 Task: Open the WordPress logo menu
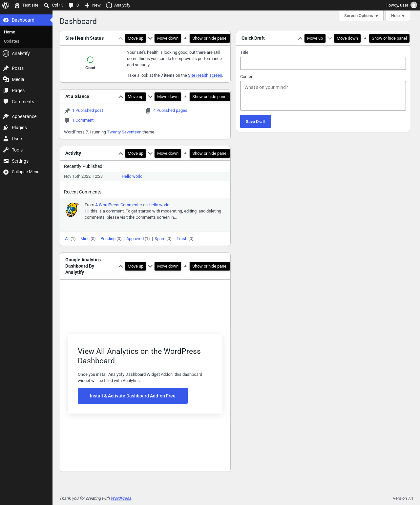tap(6, 5)
